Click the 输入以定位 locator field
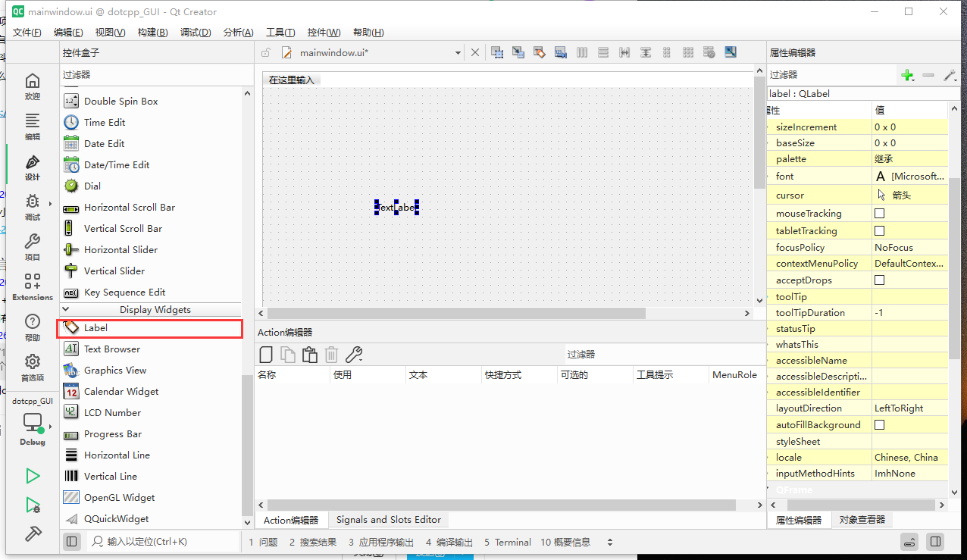Viewport: 967px width, 560px height. [162, 542]
